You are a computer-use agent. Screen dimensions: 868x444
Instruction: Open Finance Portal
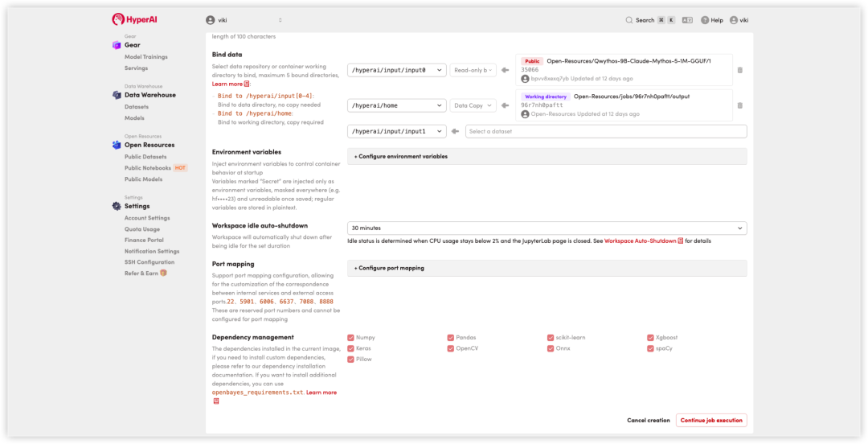point(144,240)
